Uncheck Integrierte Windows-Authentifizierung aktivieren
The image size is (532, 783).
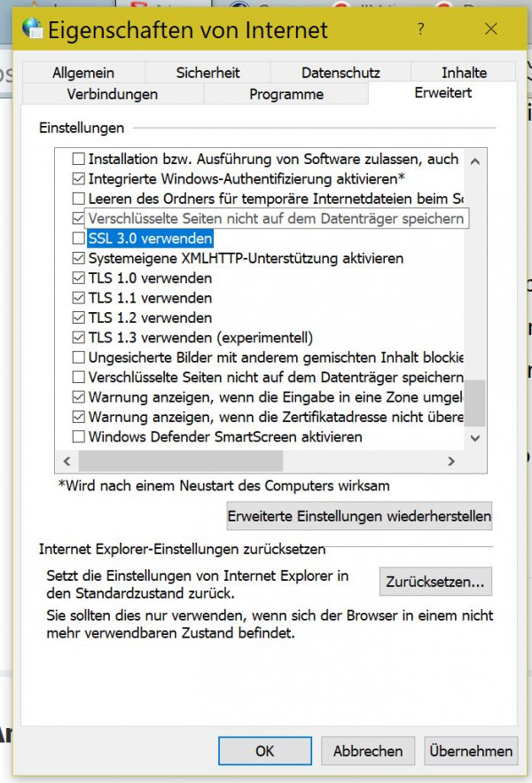pos(78,179)
